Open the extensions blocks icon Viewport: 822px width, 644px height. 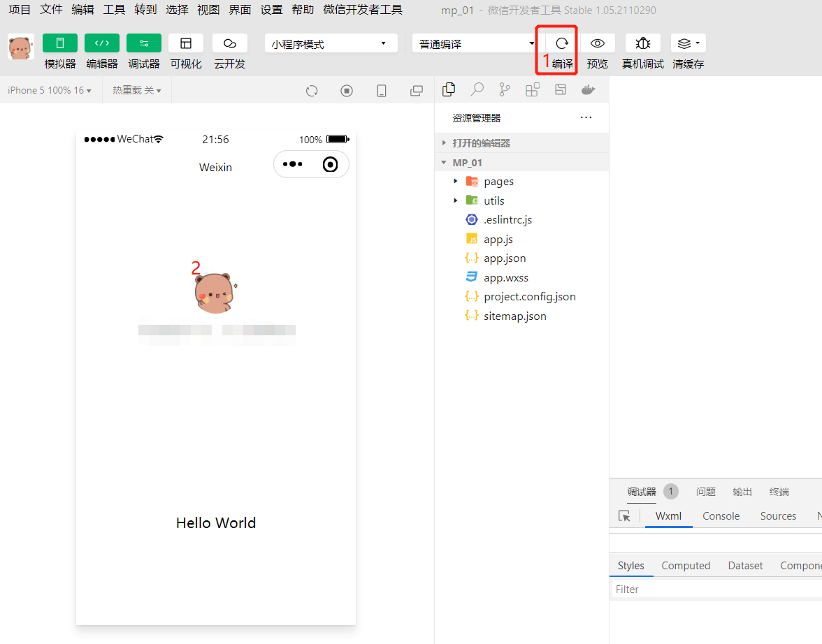click(532, 89)
